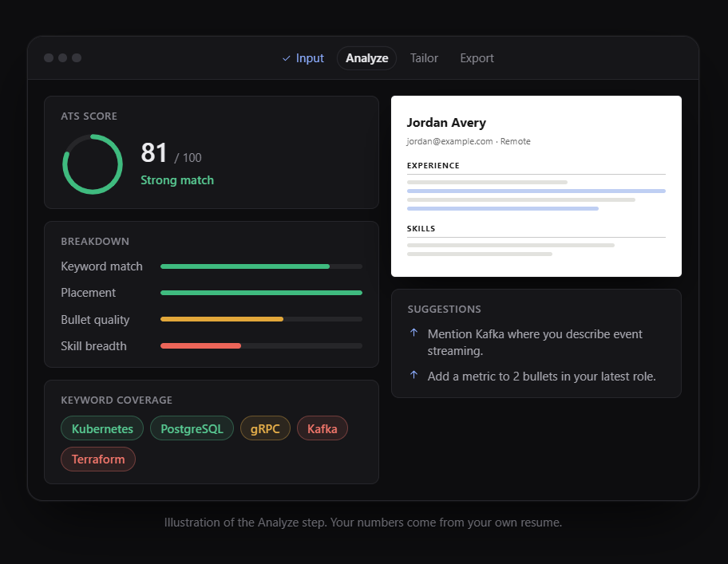Go back to the Input step
The image size is (728, 564).
(303, 58)
